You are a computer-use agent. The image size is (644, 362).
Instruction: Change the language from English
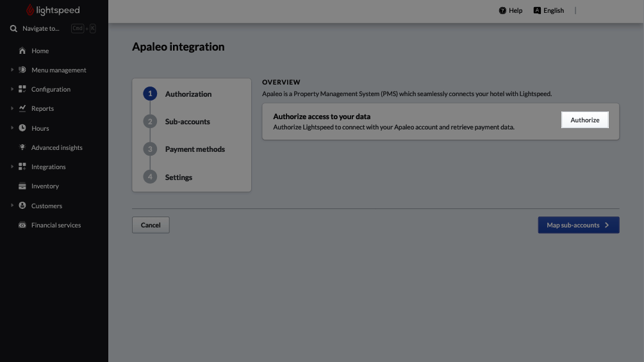pos(549,11)
